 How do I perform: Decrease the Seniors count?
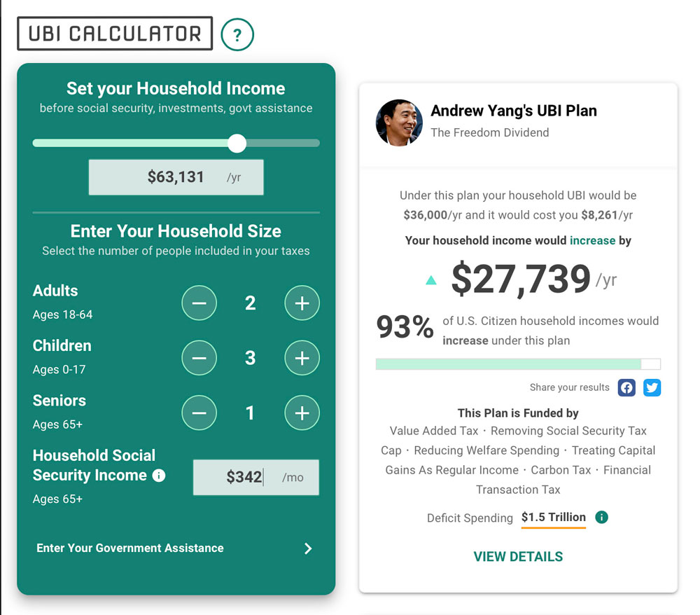(199, 413)
